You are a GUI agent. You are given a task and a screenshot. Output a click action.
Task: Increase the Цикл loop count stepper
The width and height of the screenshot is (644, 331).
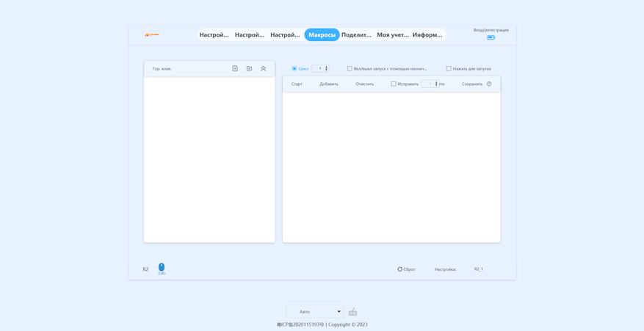[x=327, y=67]
